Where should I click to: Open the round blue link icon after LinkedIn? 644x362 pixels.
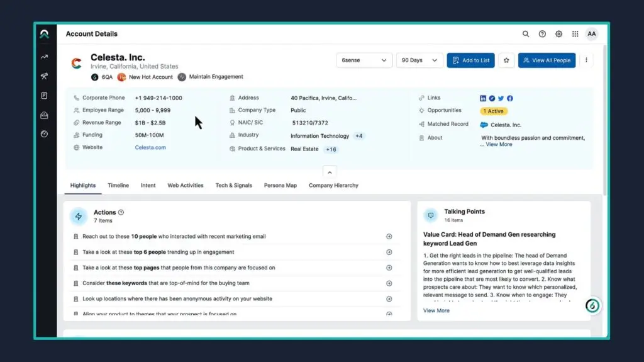492,98
